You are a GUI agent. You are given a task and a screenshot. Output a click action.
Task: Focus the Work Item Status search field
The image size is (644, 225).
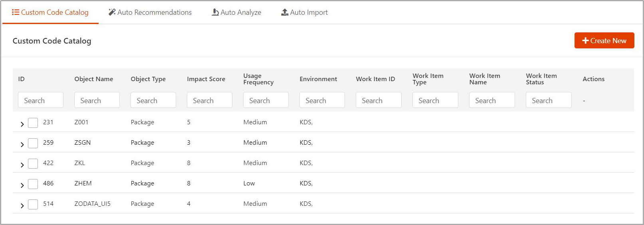pyautogui.click(x=549, y=100)
